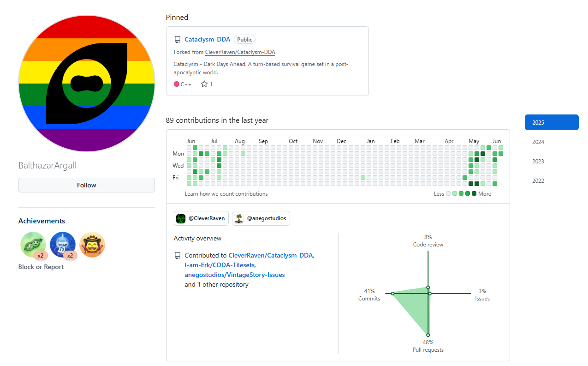Open the forked-from CleverRaven/Cataclysm-DDA link

240,52
